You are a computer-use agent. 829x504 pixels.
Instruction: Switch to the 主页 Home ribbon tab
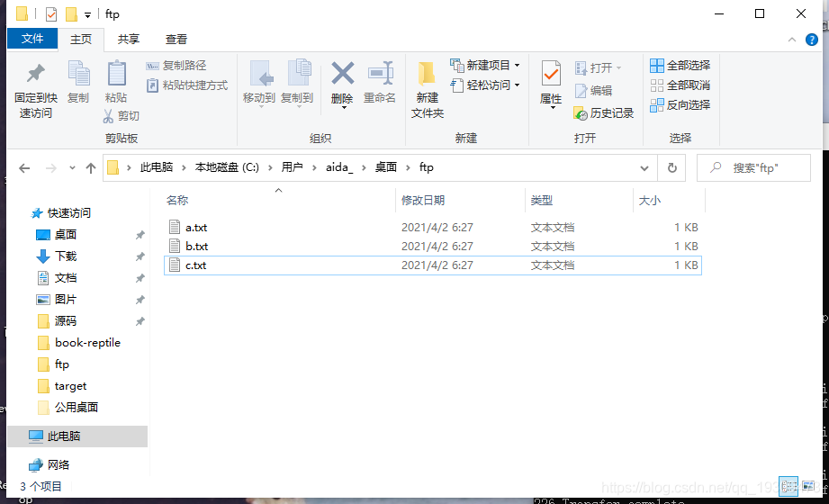(x=81, y=39)
